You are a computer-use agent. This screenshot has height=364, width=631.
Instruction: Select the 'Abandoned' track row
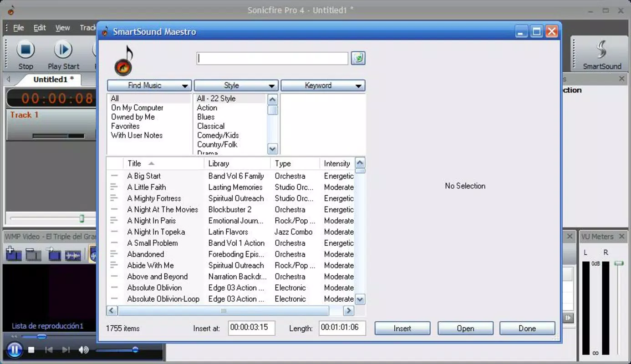coord(230,254)
